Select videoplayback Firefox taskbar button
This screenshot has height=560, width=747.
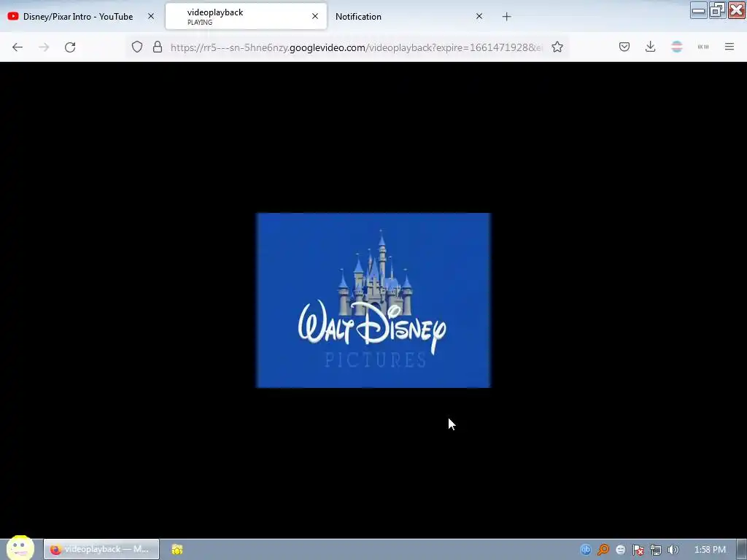point(101,549)
